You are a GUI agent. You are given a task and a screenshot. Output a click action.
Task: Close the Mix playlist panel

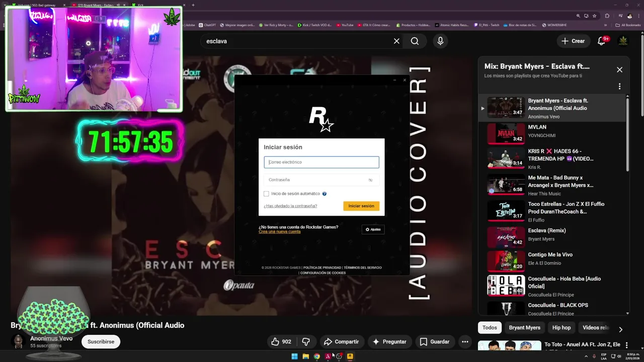click(619, 70)
